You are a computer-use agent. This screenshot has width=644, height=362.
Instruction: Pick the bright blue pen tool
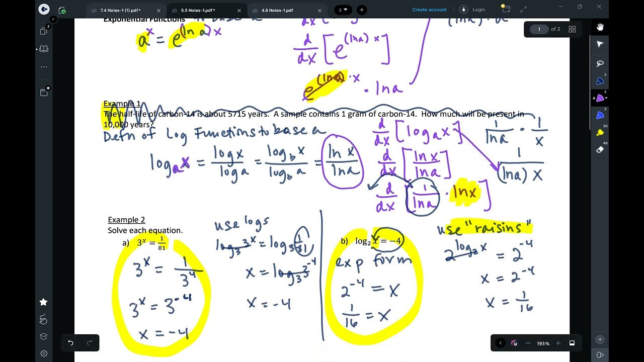(600, 116)
